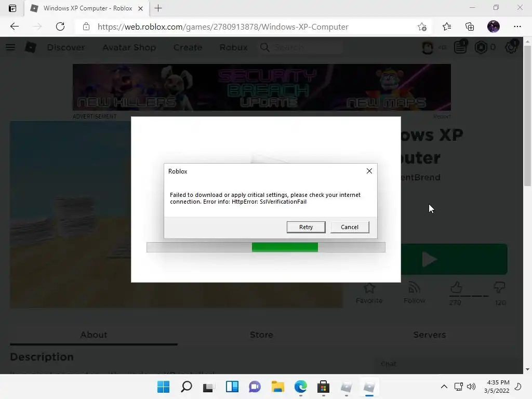Close the Windows XP Computer tab

[140, 8]
